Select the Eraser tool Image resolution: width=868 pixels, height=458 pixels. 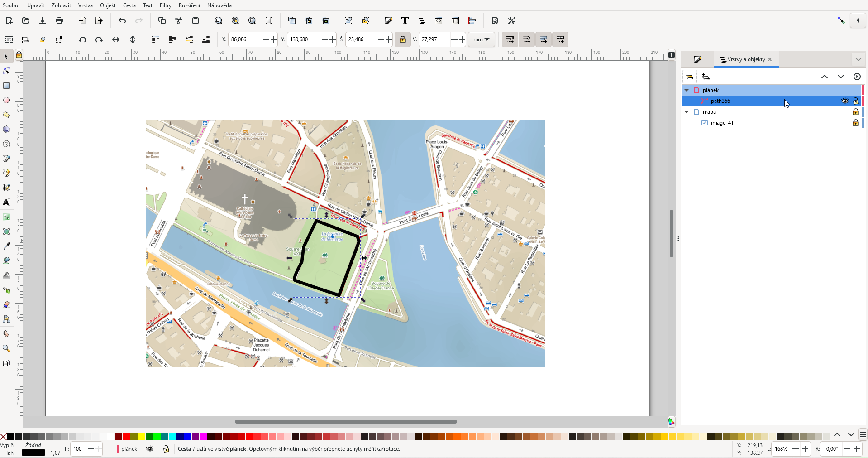[x=6, y=304]
